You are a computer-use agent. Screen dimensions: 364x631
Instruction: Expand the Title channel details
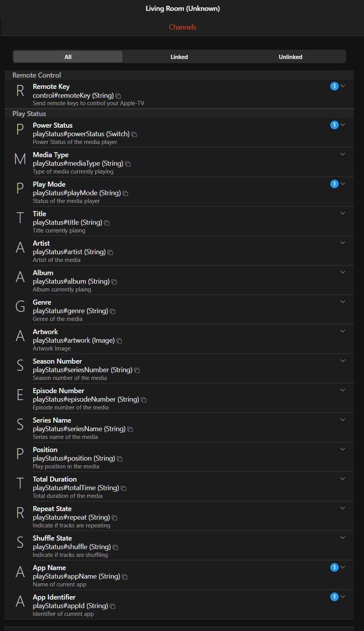[343, 213]
